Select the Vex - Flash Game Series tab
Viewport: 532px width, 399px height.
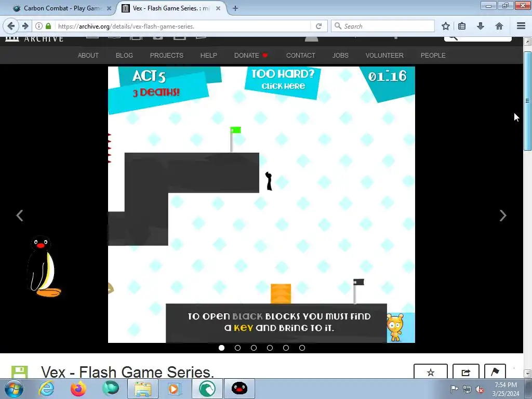pyautogui.click(x=171, y=8)
